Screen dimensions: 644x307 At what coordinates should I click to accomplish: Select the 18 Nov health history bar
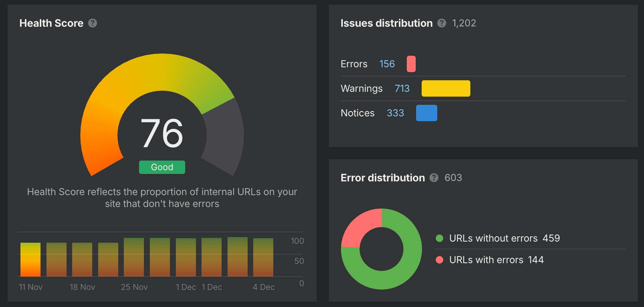[82, 259]
